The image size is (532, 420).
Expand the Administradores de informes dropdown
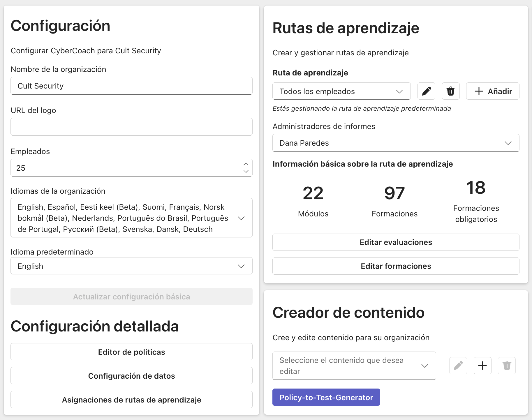pos(396,143)
